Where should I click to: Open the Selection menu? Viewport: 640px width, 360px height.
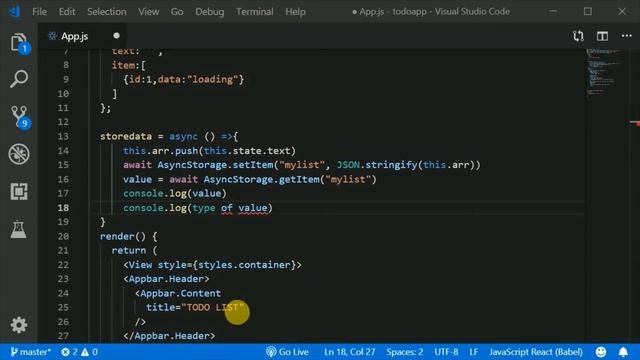tap(107, 11)
